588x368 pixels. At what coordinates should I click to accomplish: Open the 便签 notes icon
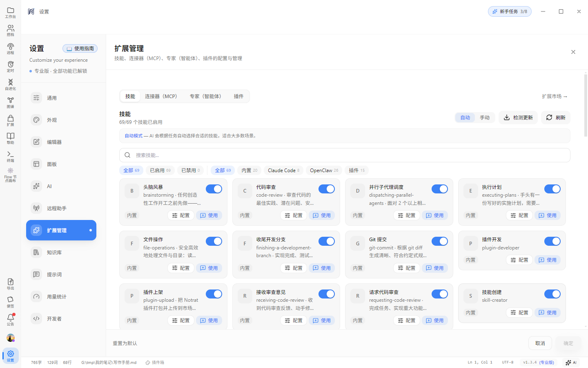coord(11,302)
